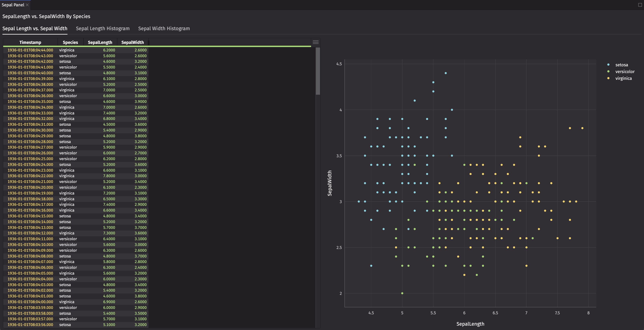Sort the table by SepalWidth column

(132, 42)
